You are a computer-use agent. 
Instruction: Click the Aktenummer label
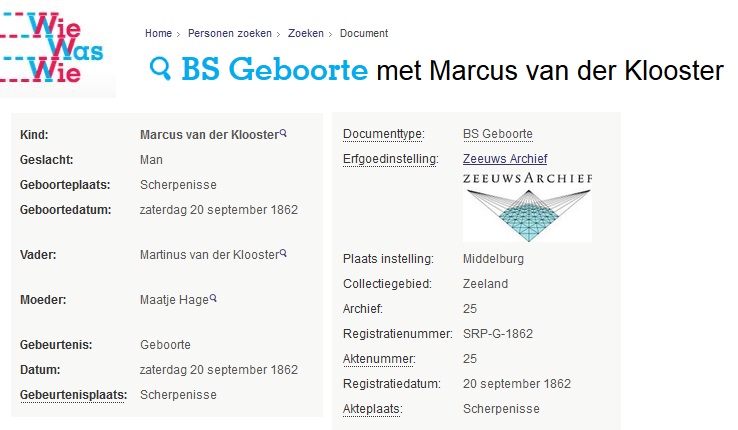[379, 359]
